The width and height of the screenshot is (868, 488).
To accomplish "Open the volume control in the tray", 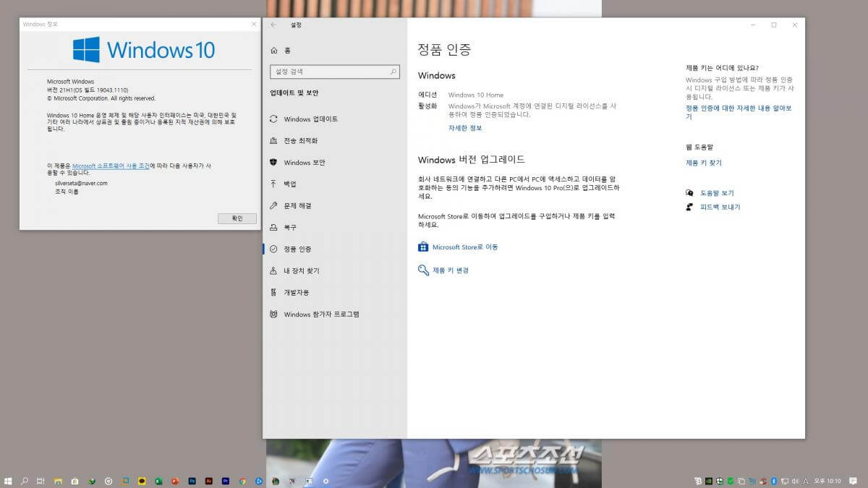I will [796, 481].
